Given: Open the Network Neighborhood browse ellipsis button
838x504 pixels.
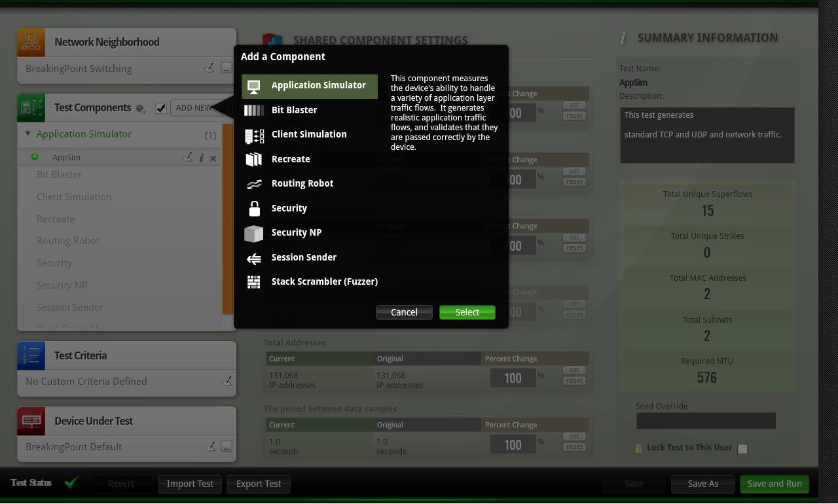Looking at the screenshot, I should click(226, 68).
